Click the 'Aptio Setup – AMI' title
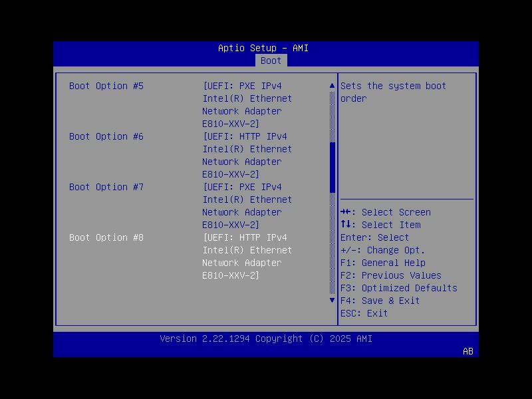 pyautogui.click(x=263, y=48)
